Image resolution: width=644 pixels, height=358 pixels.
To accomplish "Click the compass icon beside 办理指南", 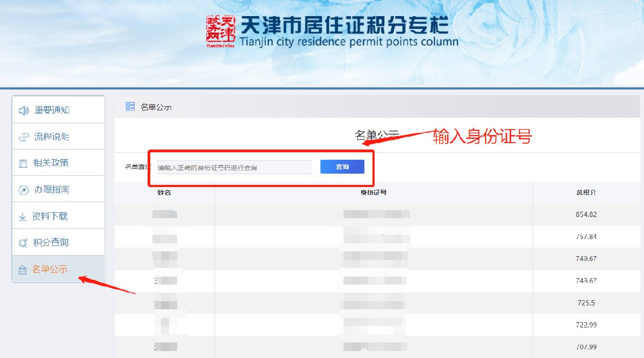I will (23, 190).
